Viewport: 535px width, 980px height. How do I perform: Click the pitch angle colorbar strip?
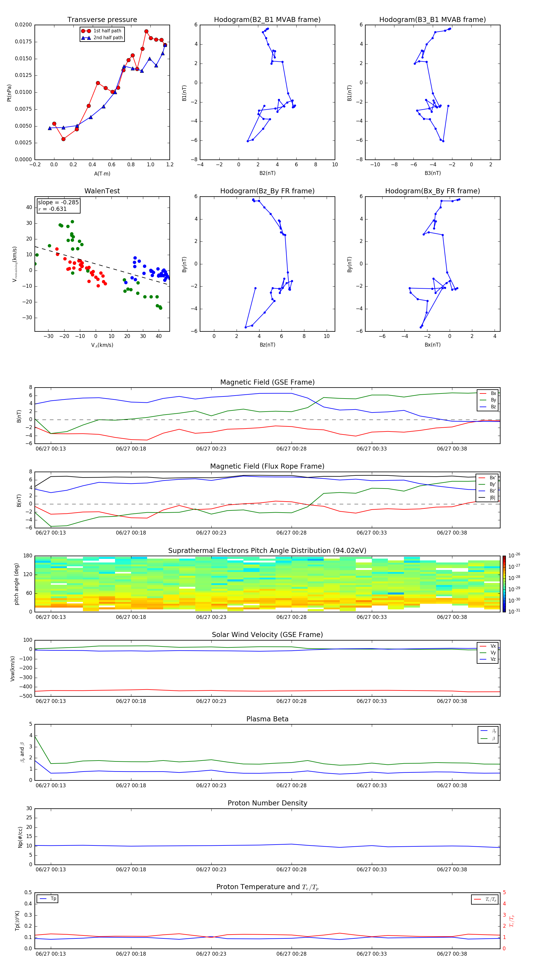(x=504, y=584)
